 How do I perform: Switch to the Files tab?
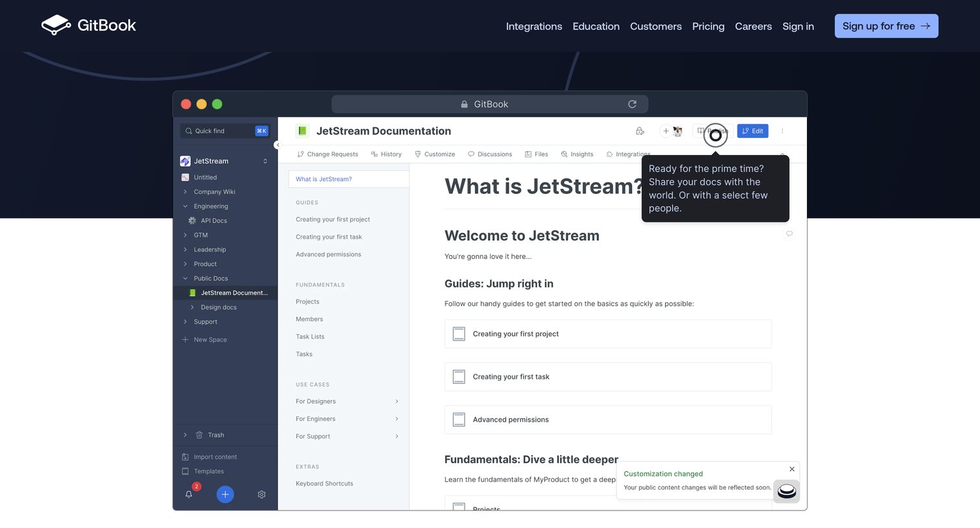537,154
